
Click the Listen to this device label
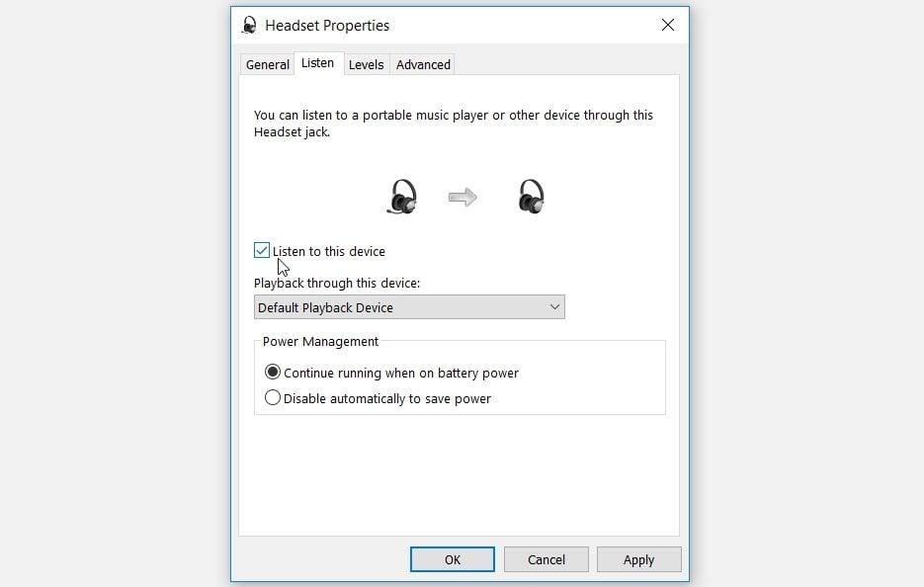329,252
